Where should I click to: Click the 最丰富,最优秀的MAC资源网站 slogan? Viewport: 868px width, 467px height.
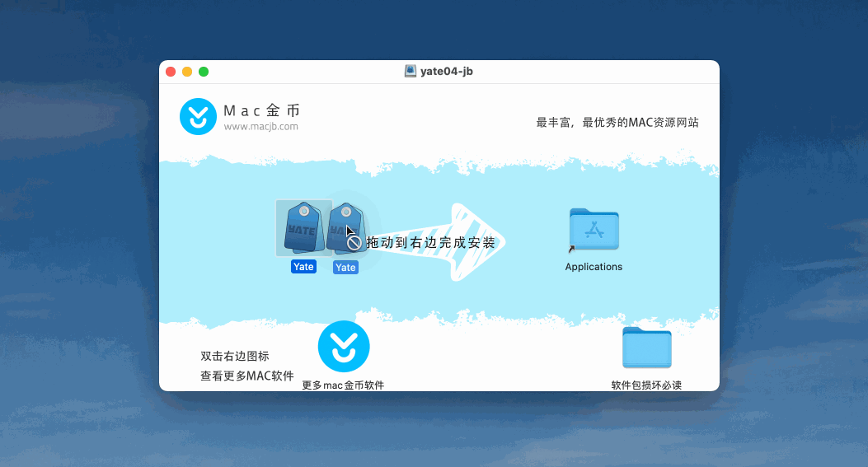point(617,122)
